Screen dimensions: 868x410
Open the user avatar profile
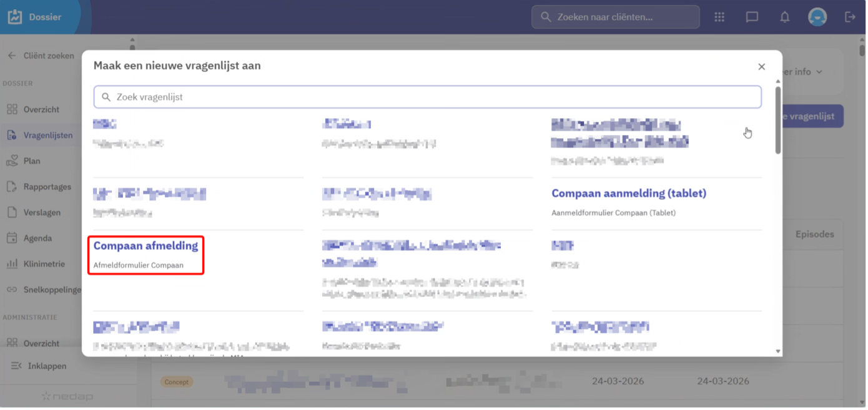point(817,17)
